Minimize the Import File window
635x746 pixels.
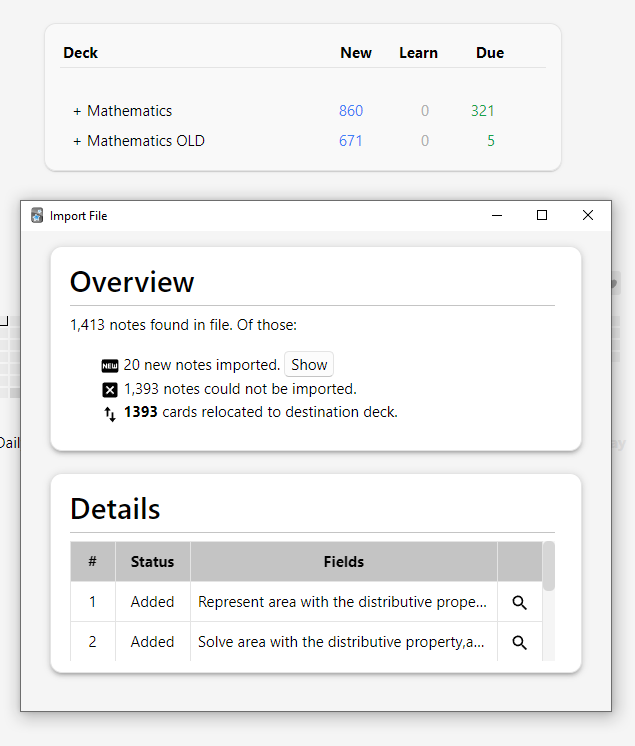tap(496, 215)
